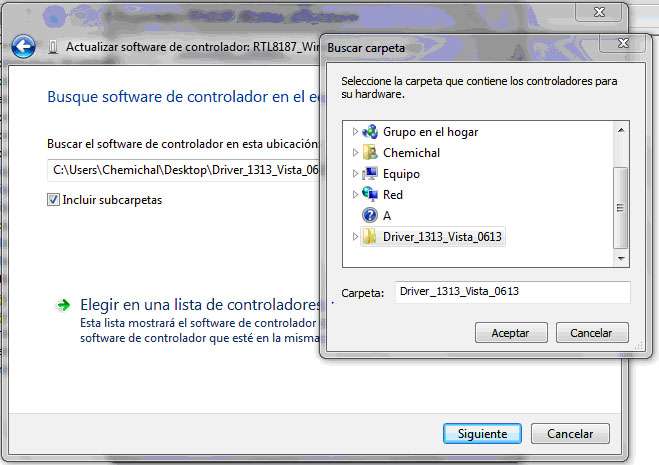
Task: Select the Chemichal user folder icon
Action: click(x=370, y=153)
